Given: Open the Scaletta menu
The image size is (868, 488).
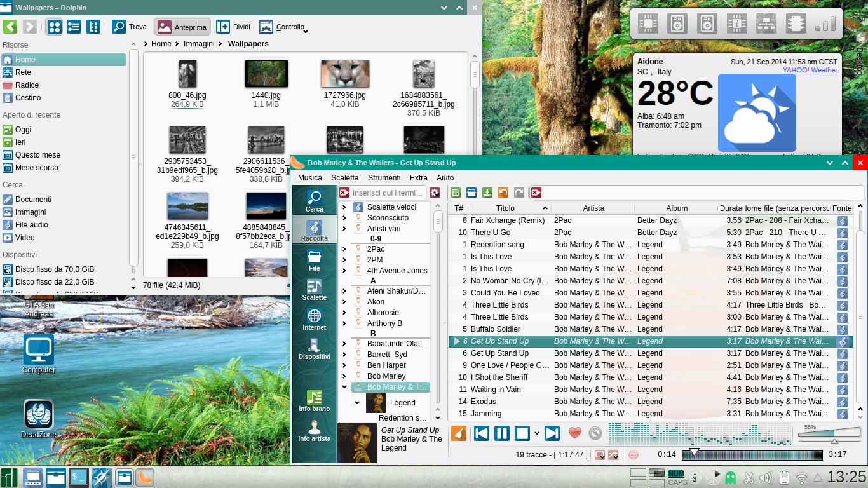Looking at the screenshot, I should click(345, 178).
